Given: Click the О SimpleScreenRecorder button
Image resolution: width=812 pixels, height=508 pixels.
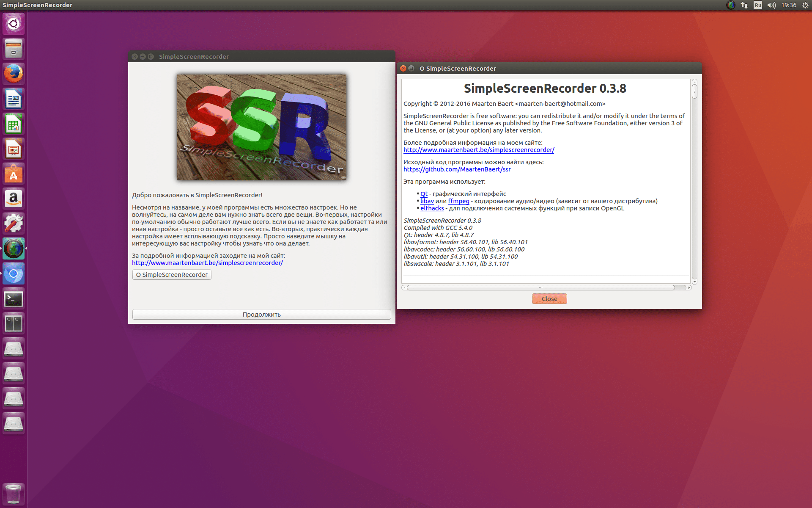Looking at the screenshot, I should click(172, 275).
